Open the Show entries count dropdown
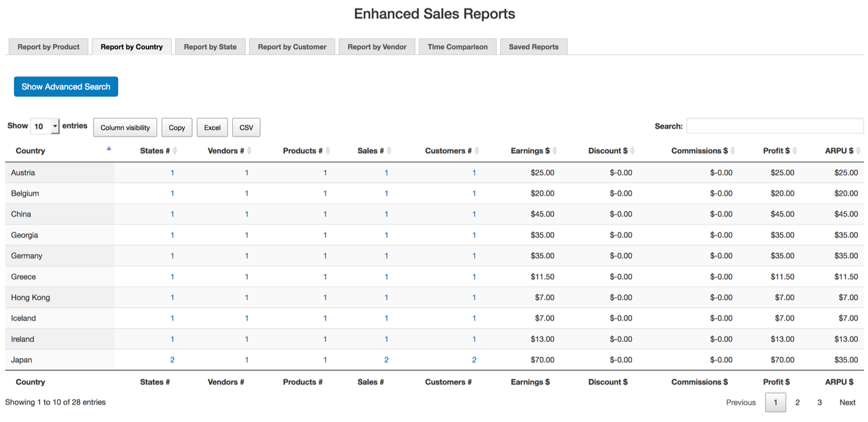 coord(45,126)
